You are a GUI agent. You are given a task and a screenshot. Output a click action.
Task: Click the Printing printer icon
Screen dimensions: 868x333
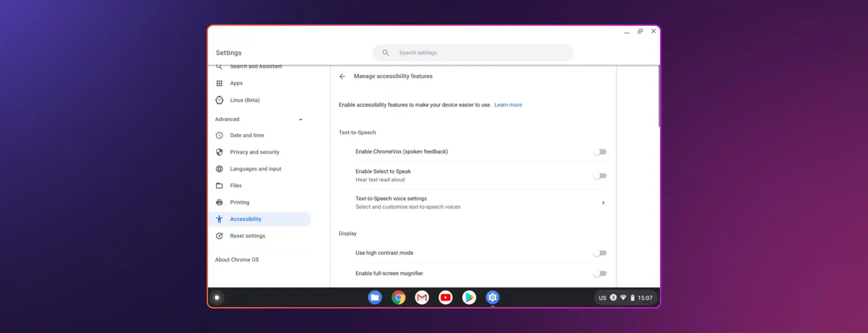[x=219, y=202]
